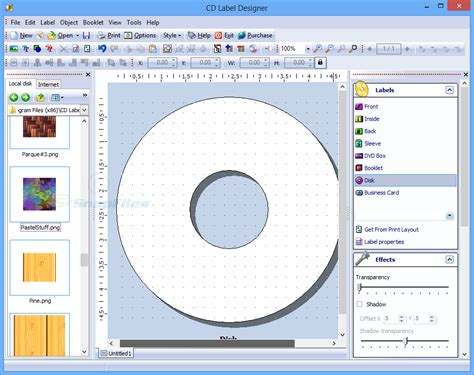Switch to the Internet tab

(48, 84)
